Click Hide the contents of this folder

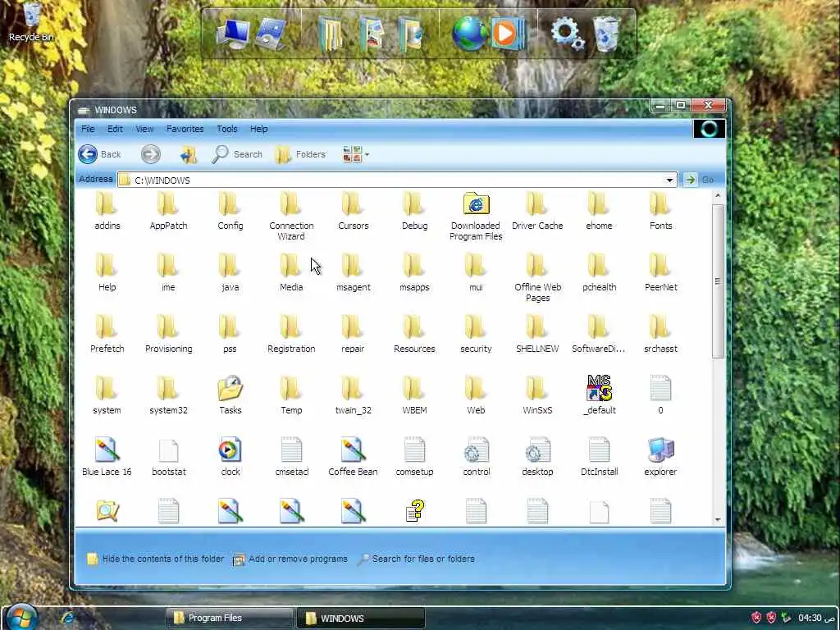[x=155, y=559]
